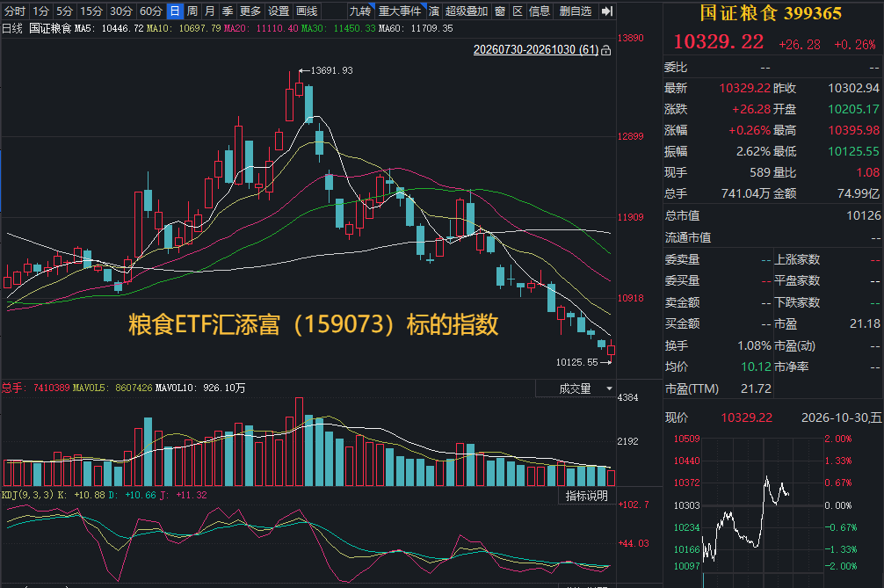This screenshot has width=884, height=588.
Task: Select the 30分 period tab
Action: tap(120, 11)
